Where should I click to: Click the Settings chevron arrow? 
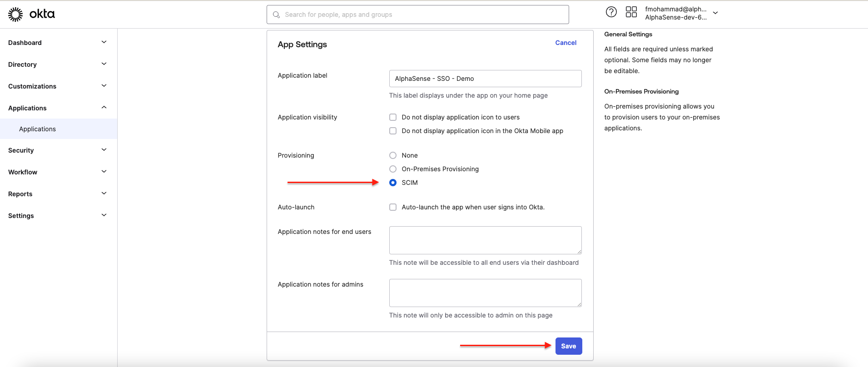click(x=104, y=215)
